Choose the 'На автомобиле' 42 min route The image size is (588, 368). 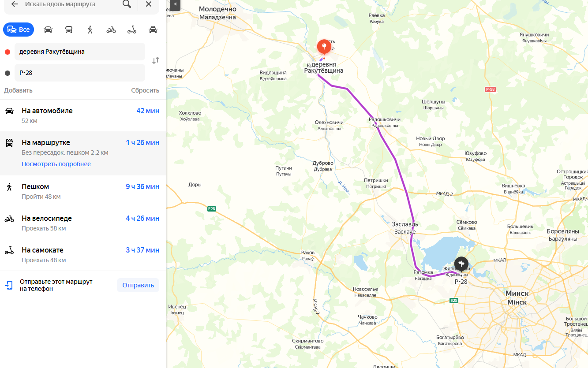pos(83,115)
